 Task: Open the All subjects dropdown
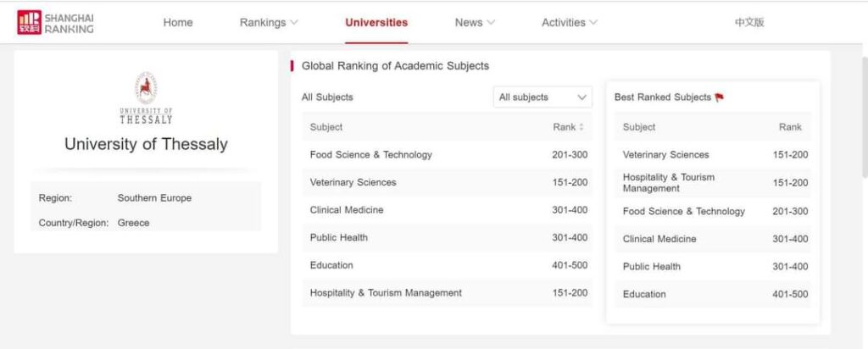point(542,97)
